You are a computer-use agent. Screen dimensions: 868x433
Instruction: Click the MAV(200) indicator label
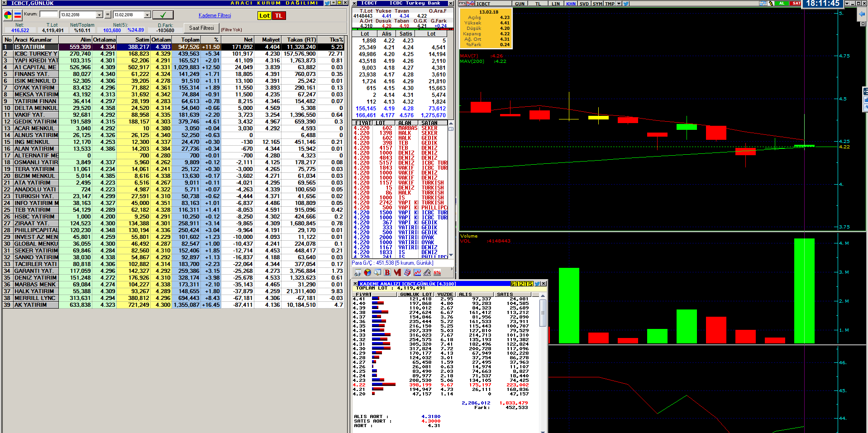click(x=472, y=62)
